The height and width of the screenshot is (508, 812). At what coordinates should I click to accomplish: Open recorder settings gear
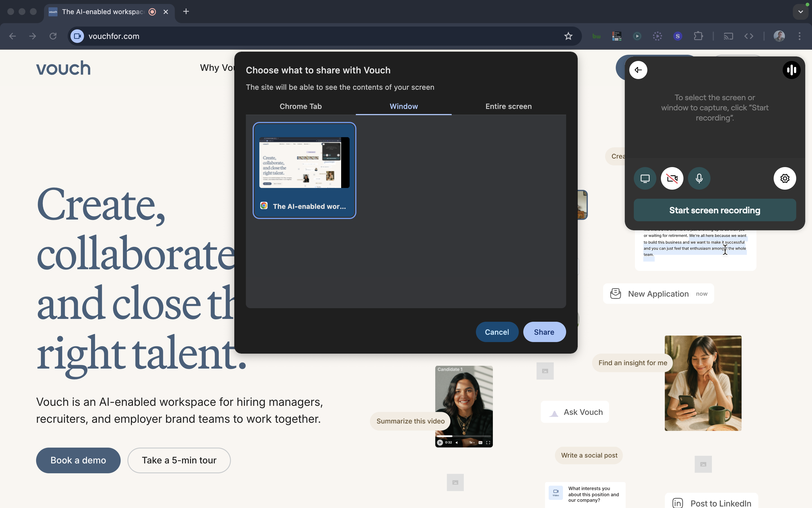pyautogui.click(x=785, y=178)
